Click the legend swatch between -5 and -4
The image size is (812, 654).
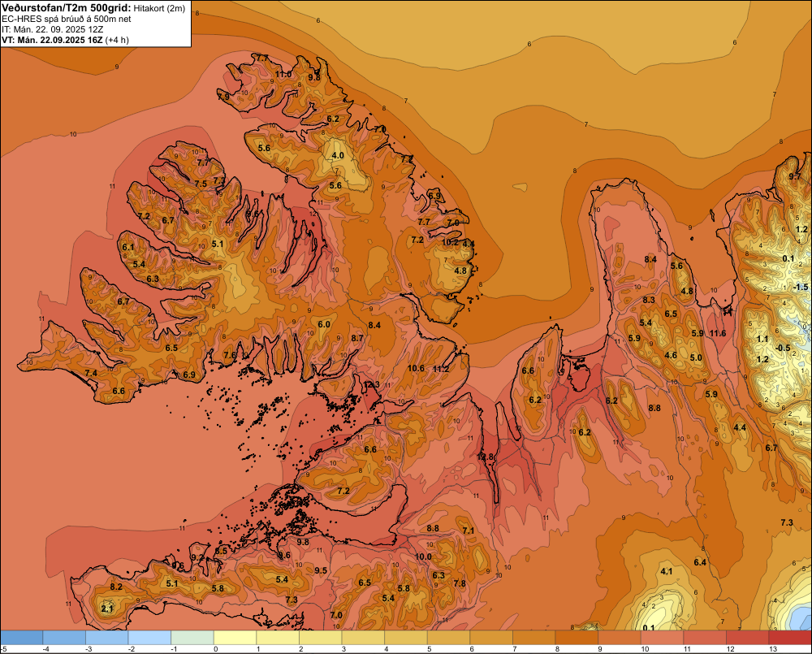point(21,638)
